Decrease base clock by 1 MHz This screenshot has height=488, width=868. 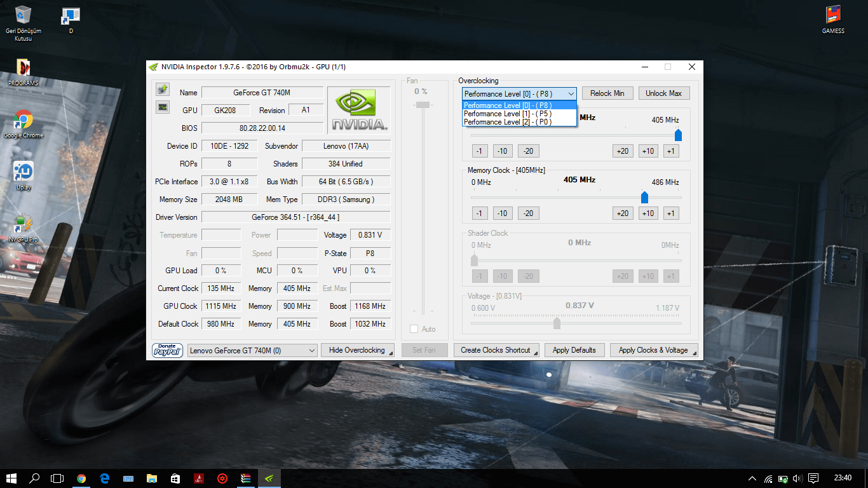click(479, 151)
